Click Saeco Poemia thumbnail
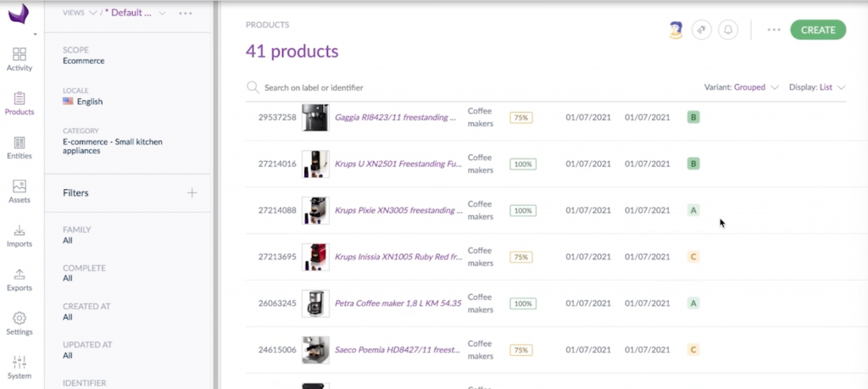Screen dimensions: 868x389 tap(315, 350)
